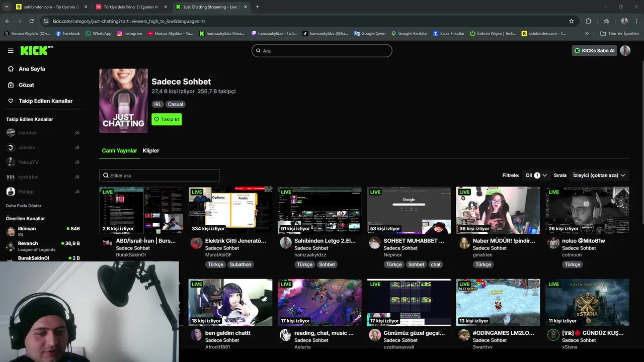This screenshot has width=644, height=362.
Task: Toggle notification bell for Jahrein
Action: [x=77, y=147]
